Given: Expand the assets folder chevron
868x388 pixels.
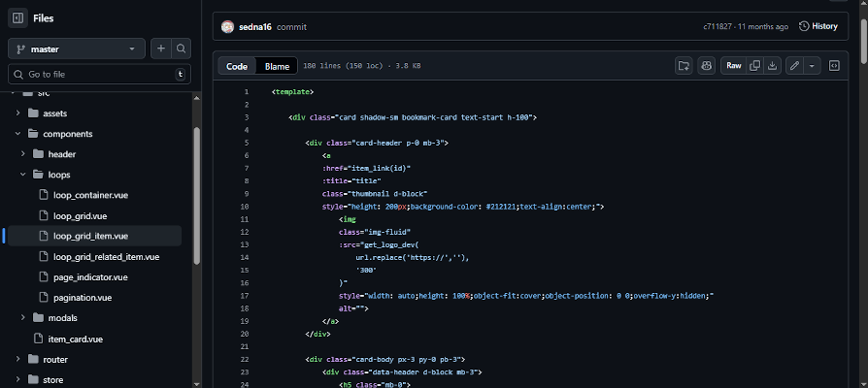Looking at the screenshot, I should (17, 113).
